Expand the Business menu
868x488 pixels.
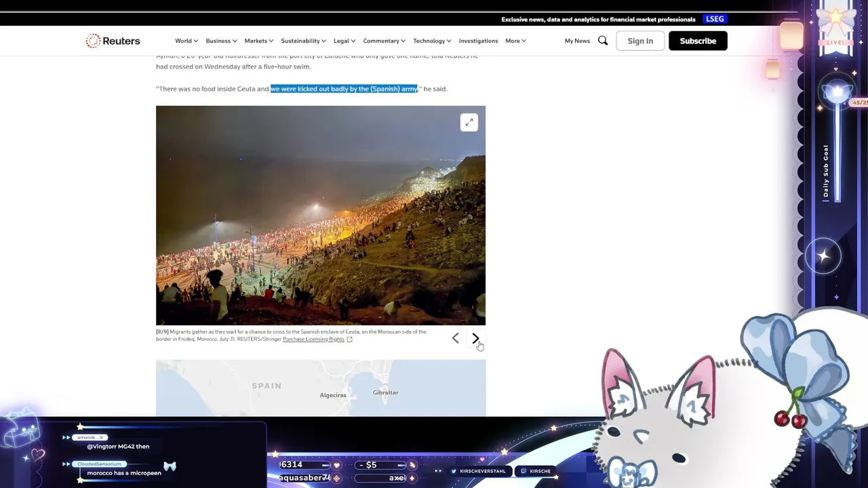tap(221, 41)
